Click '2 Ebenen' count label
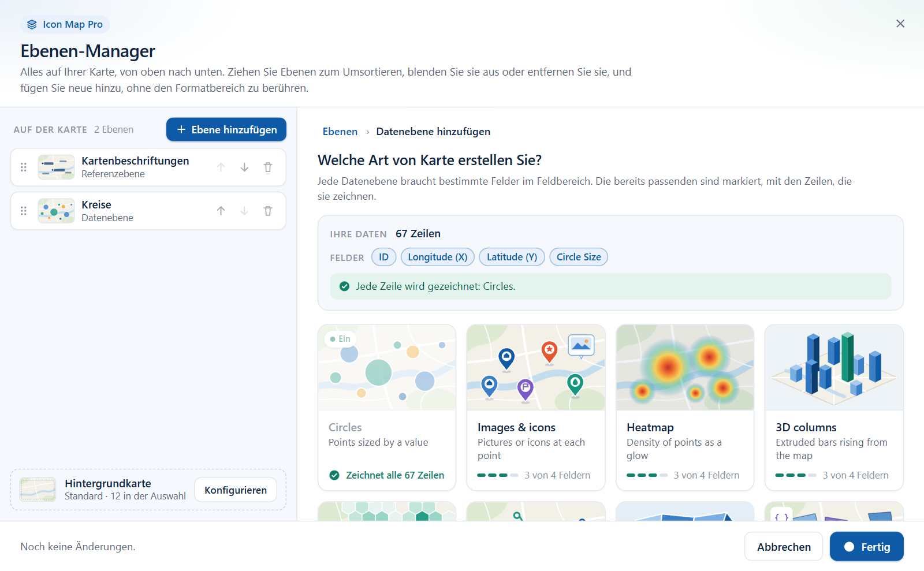Viewport: 924px width, 571px height. [114, 130]
